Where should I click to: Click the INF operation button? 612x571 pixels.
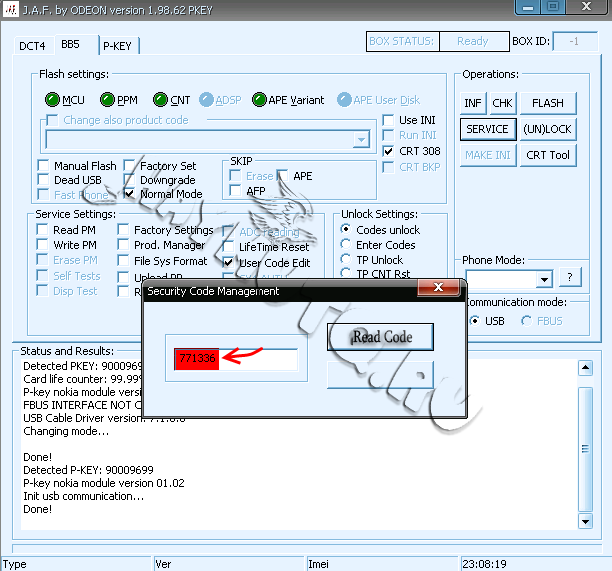point(473,103)
